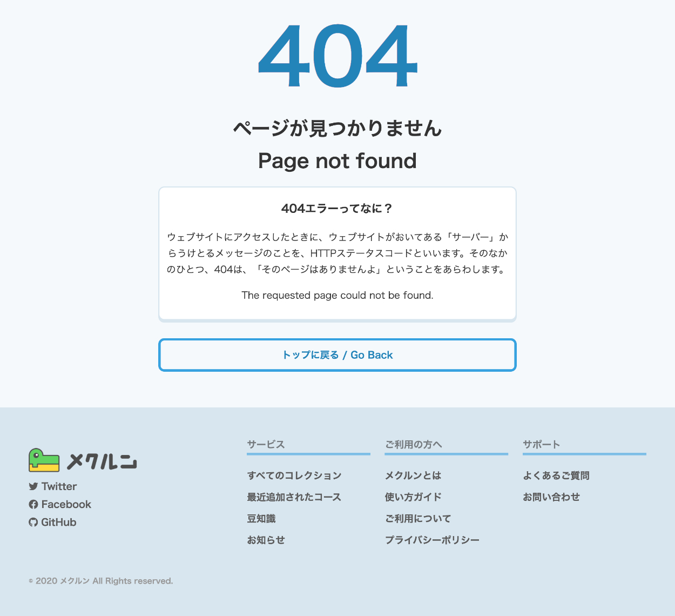View the プライバシーポリシー link

coord(432,540)
